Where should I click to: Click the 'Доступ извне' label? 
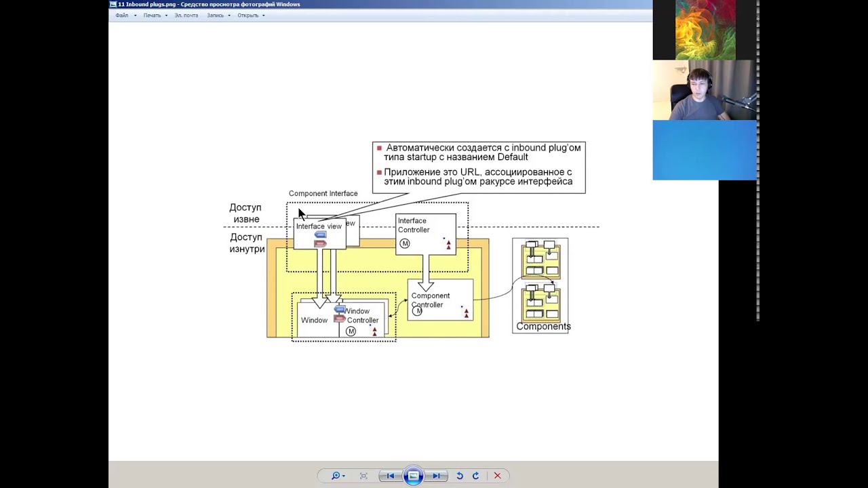245,213
